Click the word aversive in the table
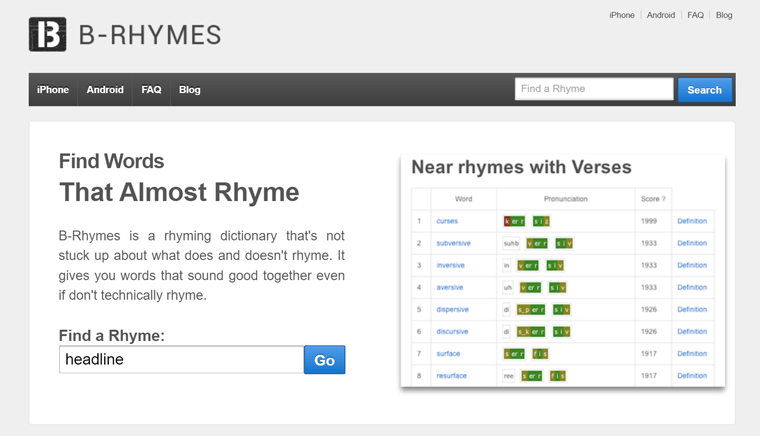760x436 pixels. (450, 287)
